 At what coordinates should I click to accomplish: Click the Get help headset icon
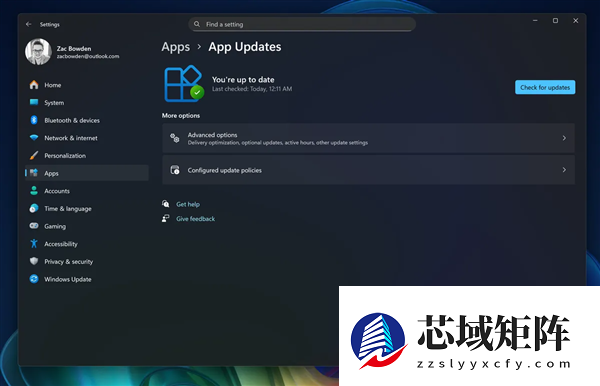click(166, 204)
